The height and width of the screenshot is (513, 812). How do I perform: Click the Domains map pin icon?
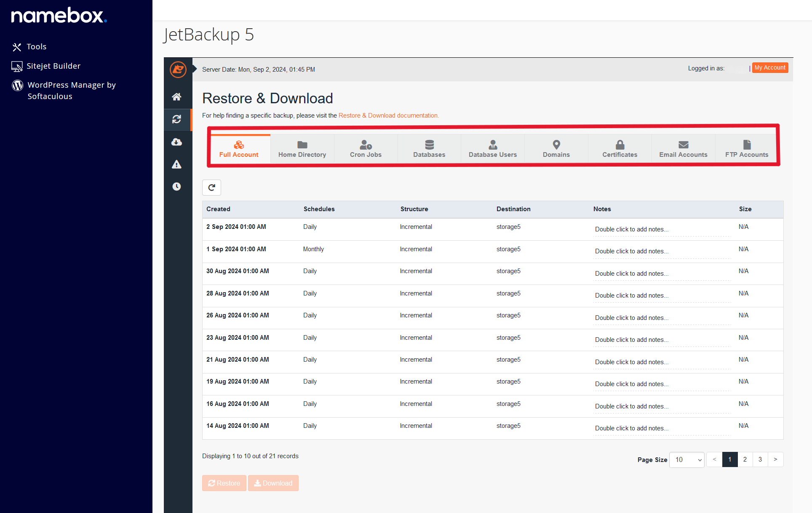(x=556, y=145)
